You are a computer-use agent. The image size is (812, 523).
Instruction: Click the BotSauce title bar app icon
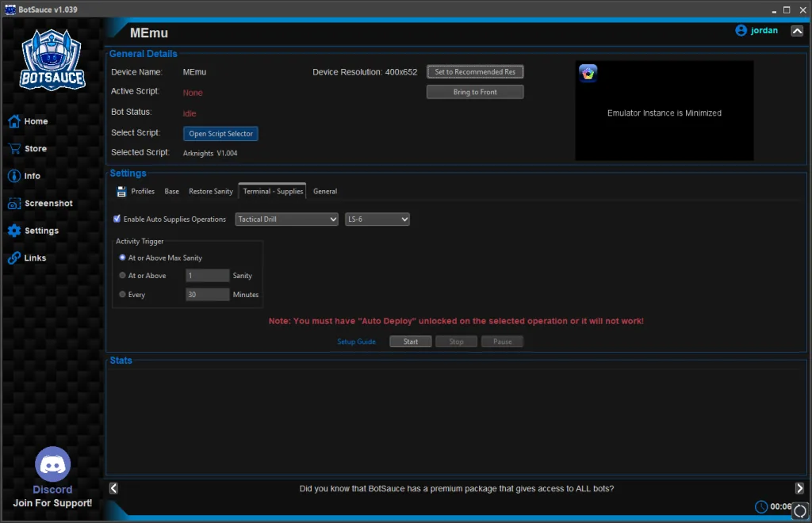(10, 10)
